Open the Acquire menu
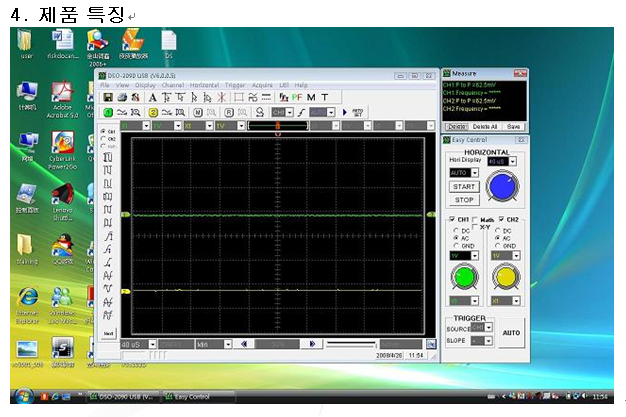Screen dimensions: 626x417 pos(262,85)
